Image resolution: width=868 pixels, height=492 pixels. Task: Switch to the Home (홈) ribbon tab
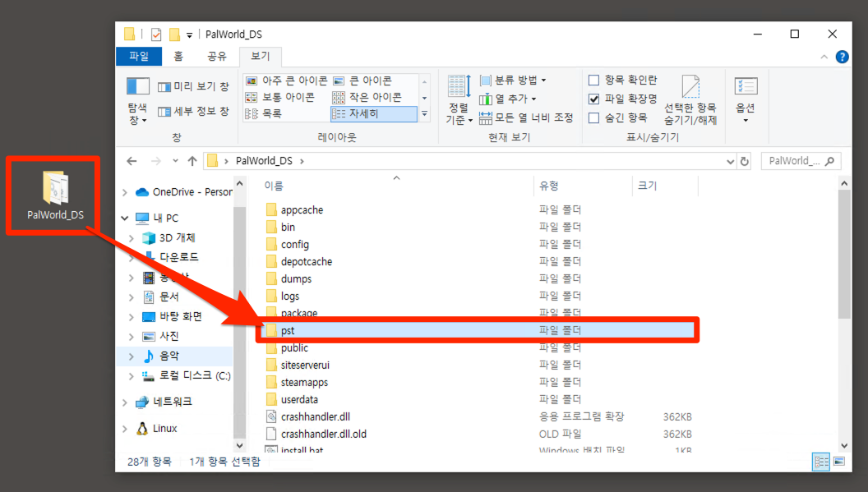178,56
